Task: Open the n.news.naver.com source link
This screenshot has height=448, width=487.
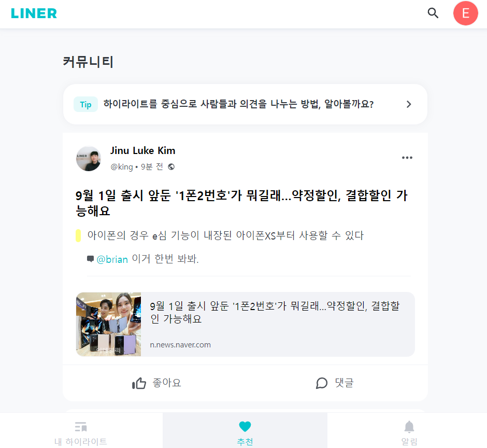Action: click(x=180, y=345)
